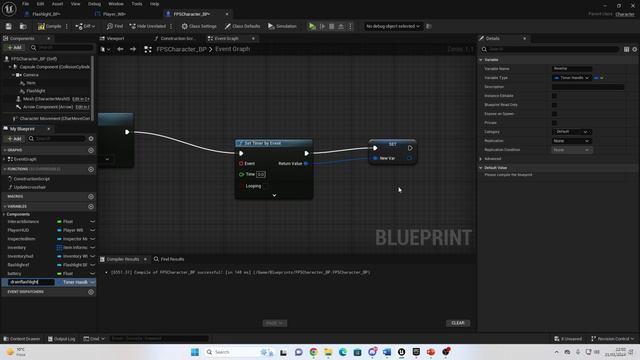Viewport: 640px width, 360px height.
Task: Enable Blueprint Read Only checkbox
Action: (x=554, y=105)
